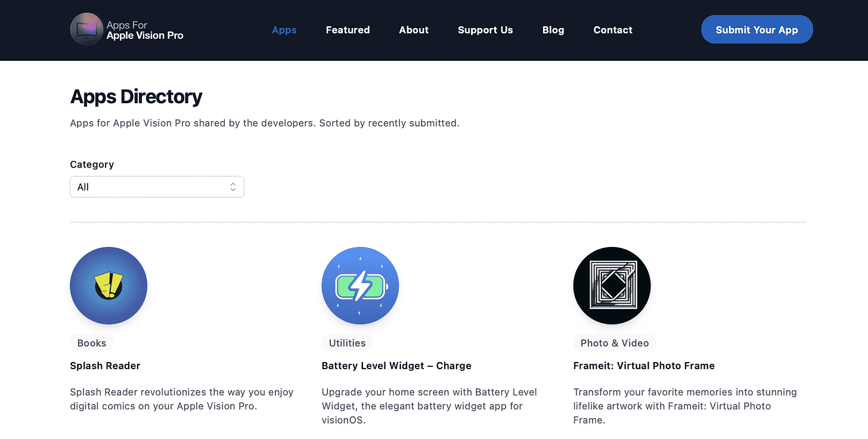Open the Blog nav link
868x439 pixels.
click(553, 30)
